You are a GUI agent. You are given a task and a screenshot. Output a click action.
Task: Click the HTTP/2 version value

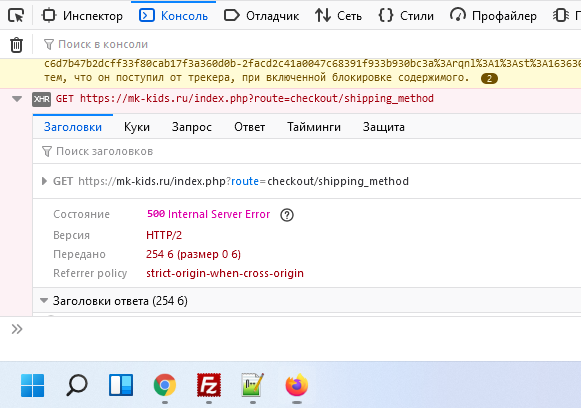pos(164,235)
